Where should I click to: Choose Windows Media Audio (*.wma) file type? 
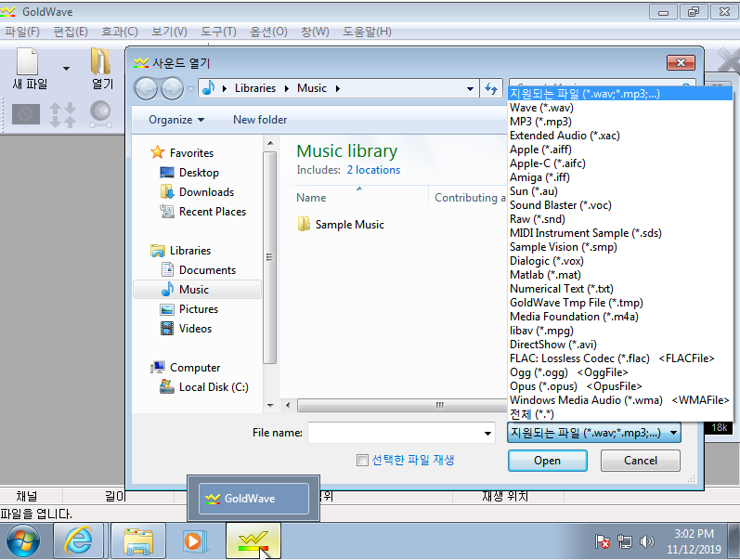pyautogui.click(x=620, y=400)
